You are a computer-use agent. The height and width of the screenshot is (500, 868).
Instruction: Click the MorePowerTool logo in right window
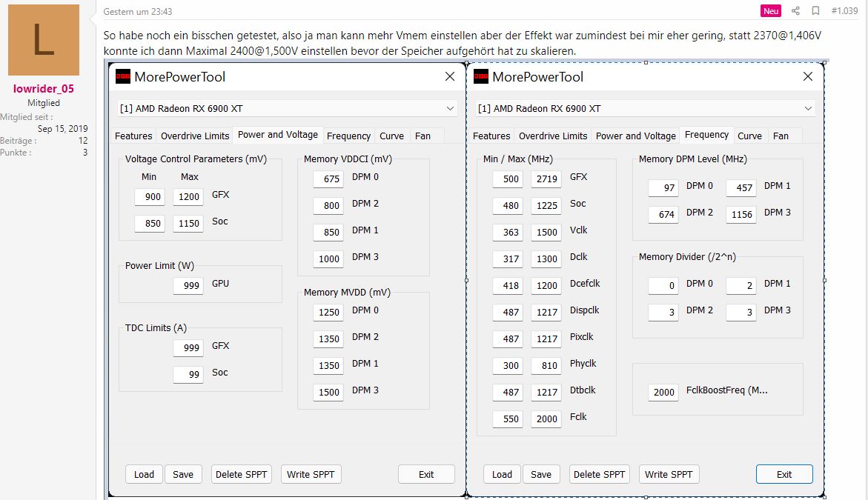pos(481,77)
